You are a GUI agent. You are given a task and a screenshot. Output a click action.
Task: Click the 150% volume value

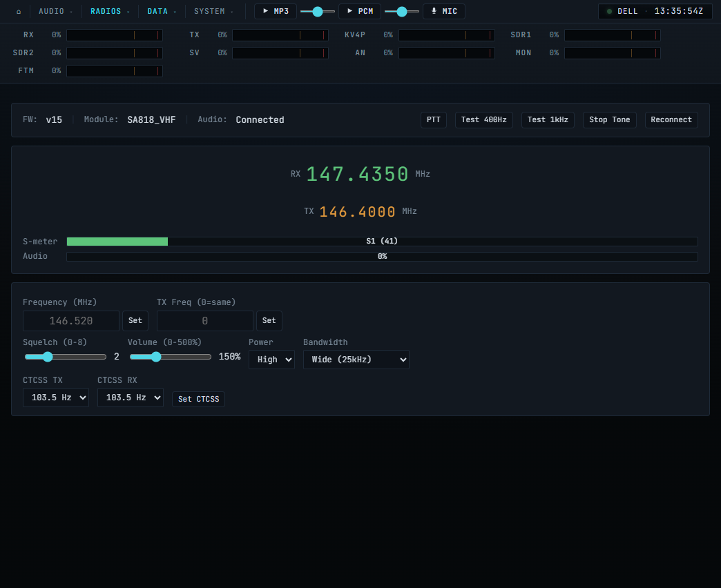(x=229, y=357)
